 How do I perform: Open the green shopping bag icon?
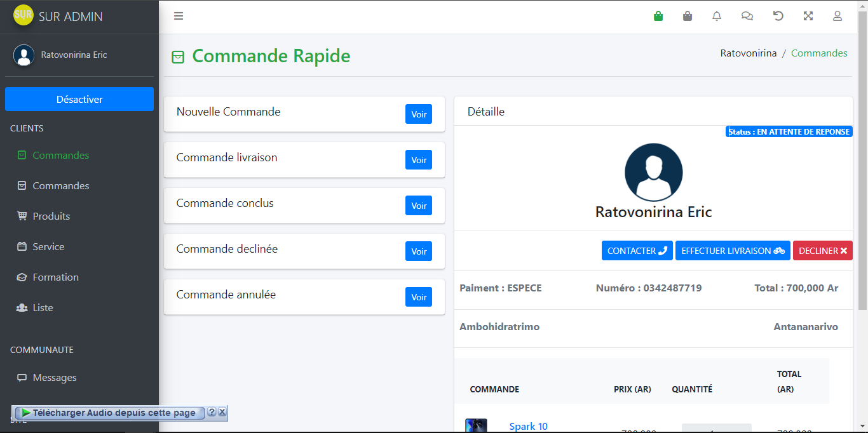(x=658, y=16)
